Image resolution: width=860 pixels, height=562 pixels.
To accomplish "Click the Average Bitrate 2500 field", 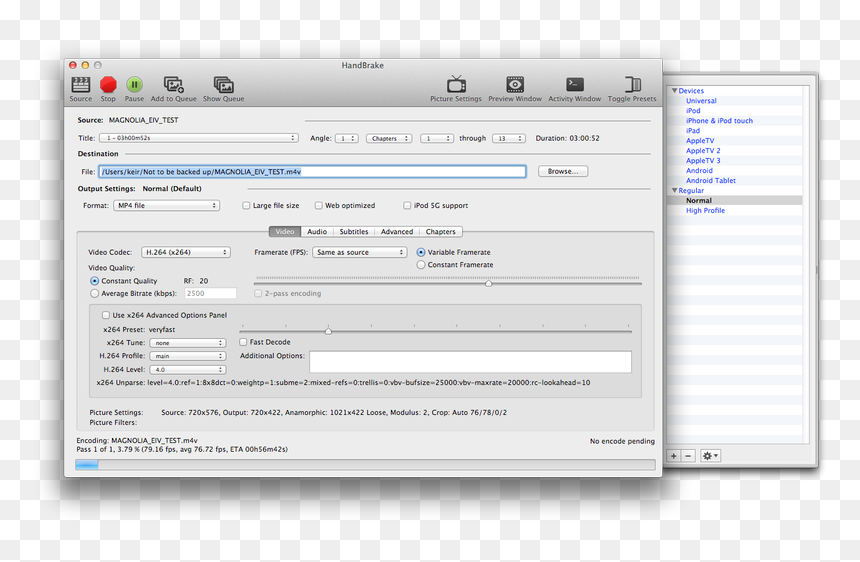I will tap(211, 293).
